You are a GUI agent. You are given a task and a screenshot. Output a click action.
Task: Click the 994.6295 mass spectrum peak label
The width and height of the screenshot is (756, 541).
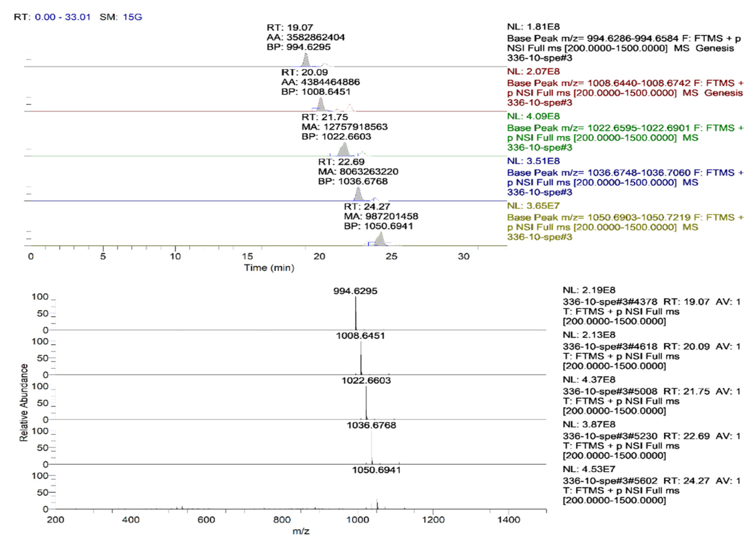tap(355, 291)
